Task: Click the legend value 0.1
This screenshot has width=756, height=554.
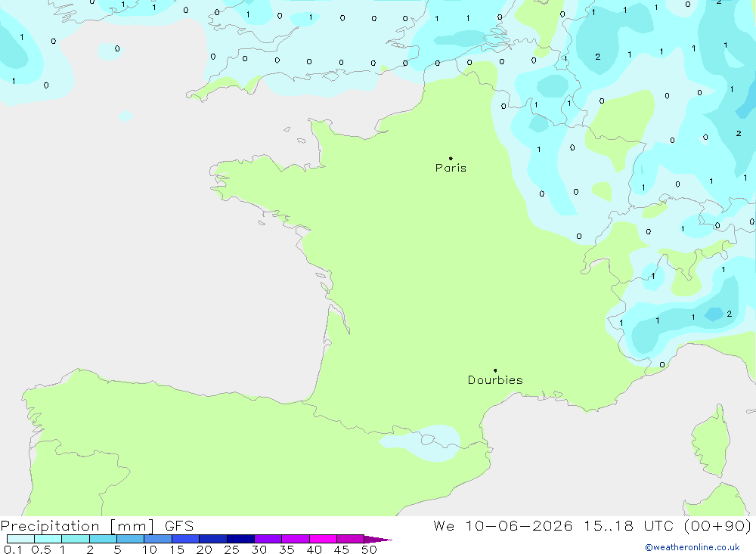Action: (13, 549)
